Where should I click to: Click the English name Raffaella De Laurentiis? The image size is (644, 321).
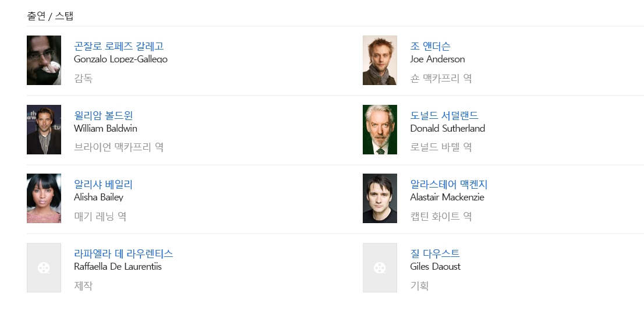(x=118, y=267)
